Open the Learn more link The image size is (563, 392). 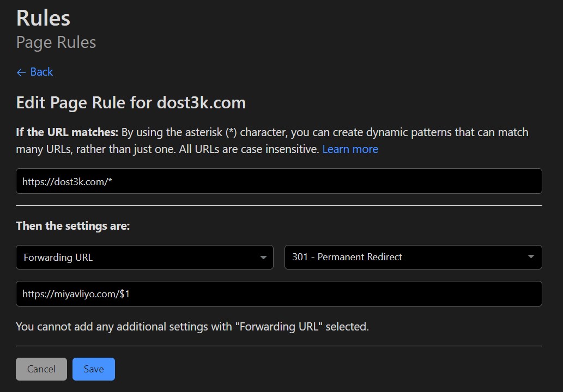[x=350, y=149]
